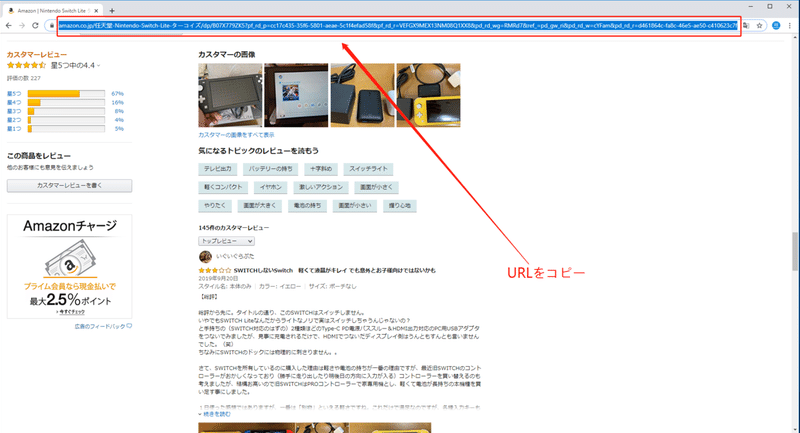
Task: Click 広告のフィードバック link
Action: tap(100, 326)
